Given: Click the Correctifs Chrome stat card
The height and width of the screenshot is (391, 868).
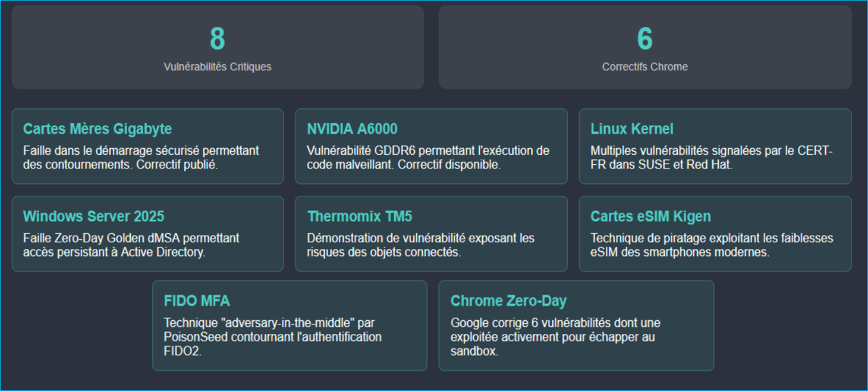Looking at the screenshot, I should coord(645,47).
